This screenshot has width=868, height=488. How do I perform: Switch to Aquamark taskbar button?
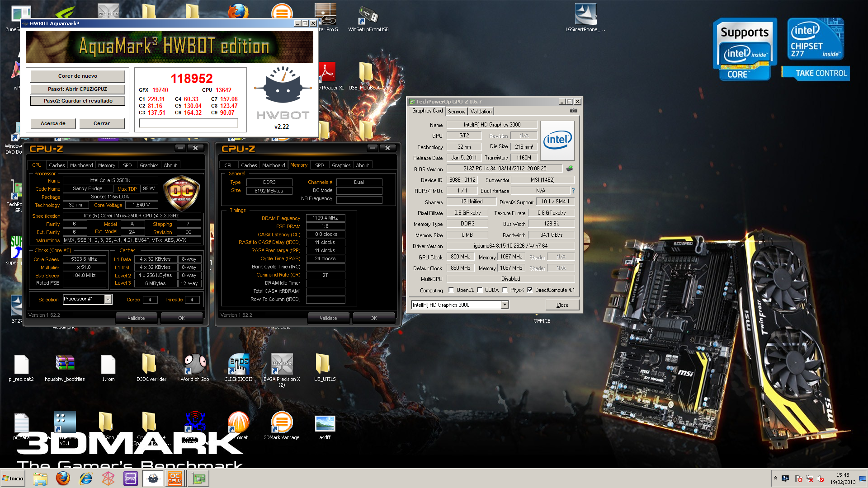click(x=153, y=479)
